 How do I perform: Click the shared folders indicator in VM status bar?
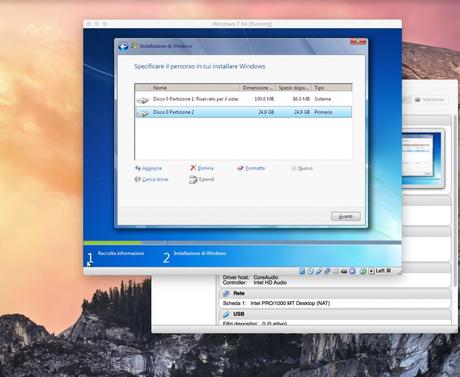335,271
